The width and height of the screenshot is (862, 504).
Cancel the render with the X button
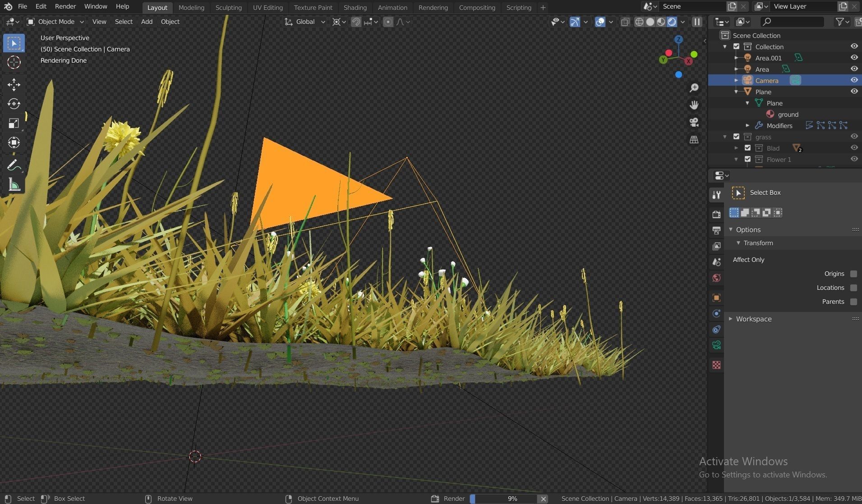coord(544,499)
